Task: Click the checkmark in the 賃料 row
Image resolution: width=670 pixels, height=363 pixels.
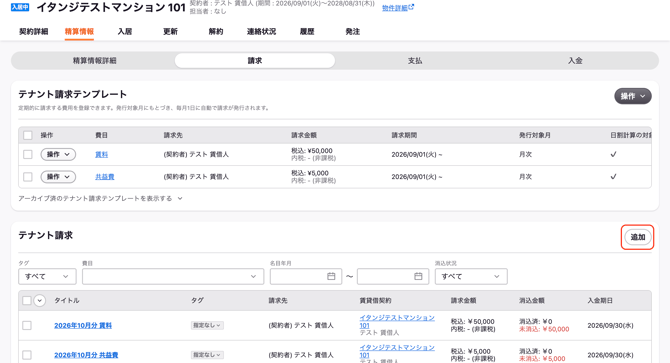Action: 613,154
